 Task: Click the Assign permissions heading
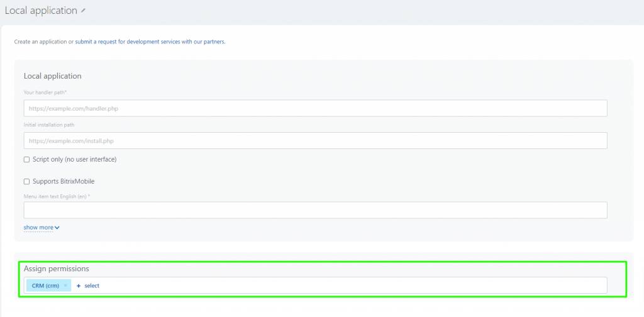coord(56,269)
